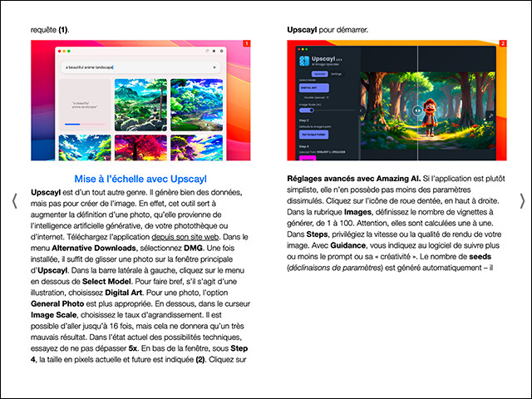Click the bold text 'General Photo'
Viewport: 532px width, 399px height.
pos(57,303)
